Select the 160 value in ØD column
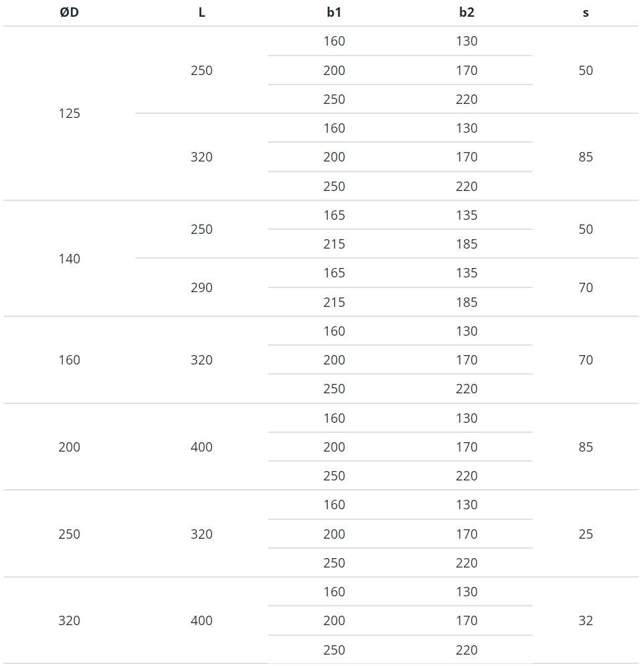This screenshot has height=666, width=644. (69, 360)
